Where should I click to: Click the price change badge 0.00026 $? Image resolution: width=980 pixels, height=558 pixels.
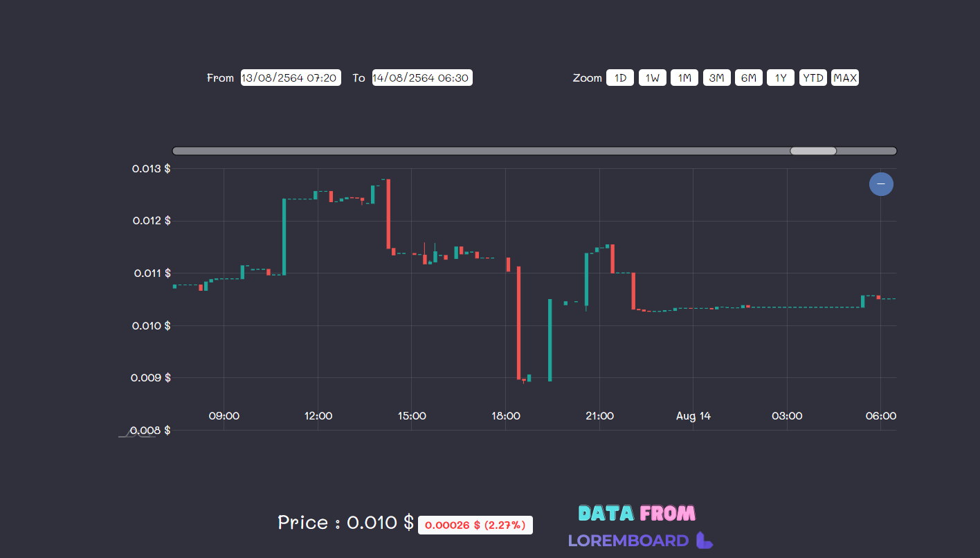(x=475, y=525)
